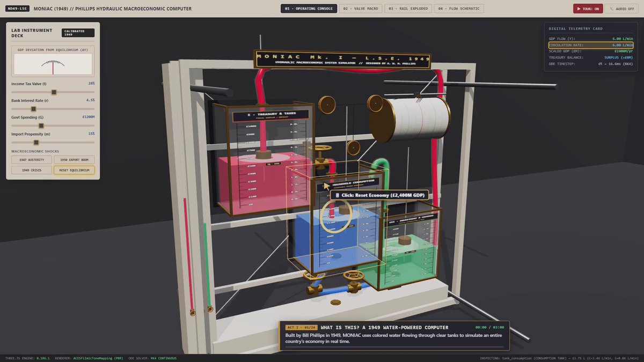Screen dimensions: 644x362
Task: Click the GDP deviation needle gauge
Action: point(53,64)
